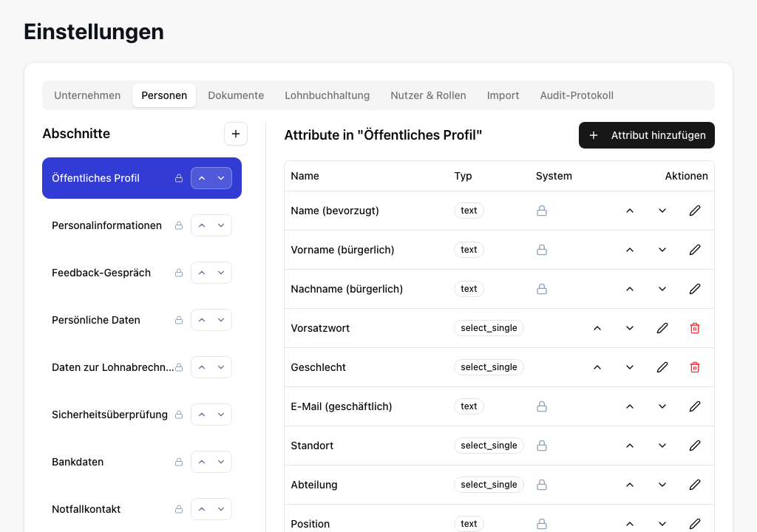
Task: Move Personalinformationen section down
Action: (221, 225)
